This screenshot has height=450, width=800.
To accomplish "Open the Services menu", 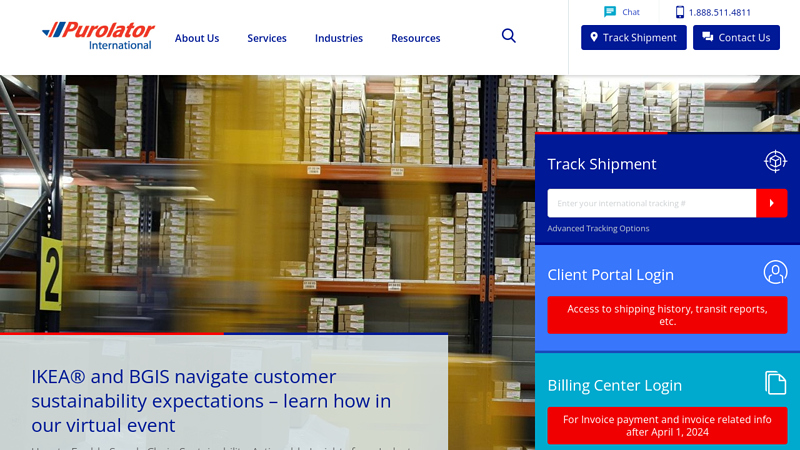I will [x=267, y=38].
